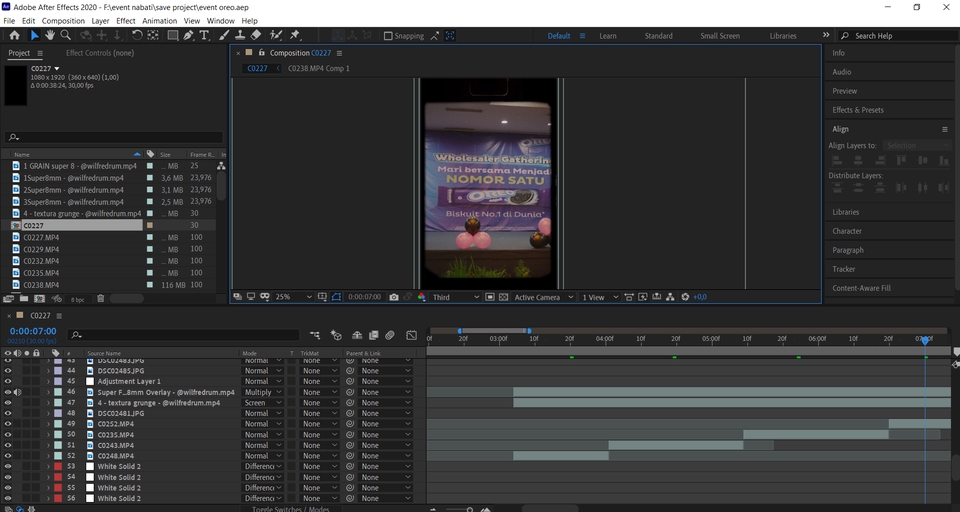Select the Puppet Pin tool
Viewport: 960px width, 512px height.
point(294,36)
